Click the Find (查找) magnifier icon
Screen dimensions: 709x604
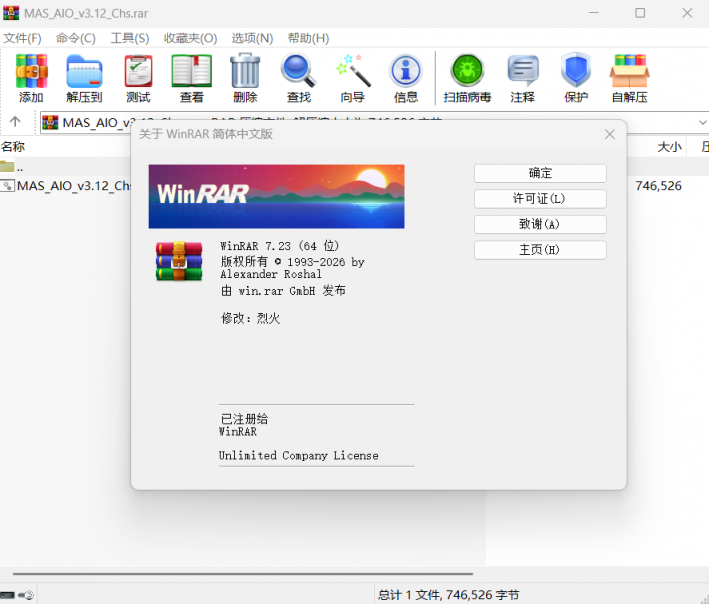[298, 78]
